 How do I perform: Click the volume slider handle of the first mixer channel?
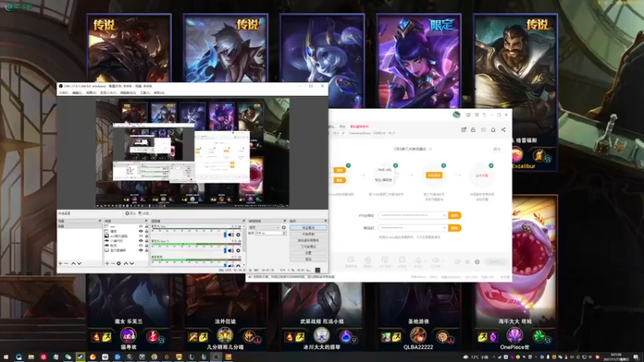(225, 235)
